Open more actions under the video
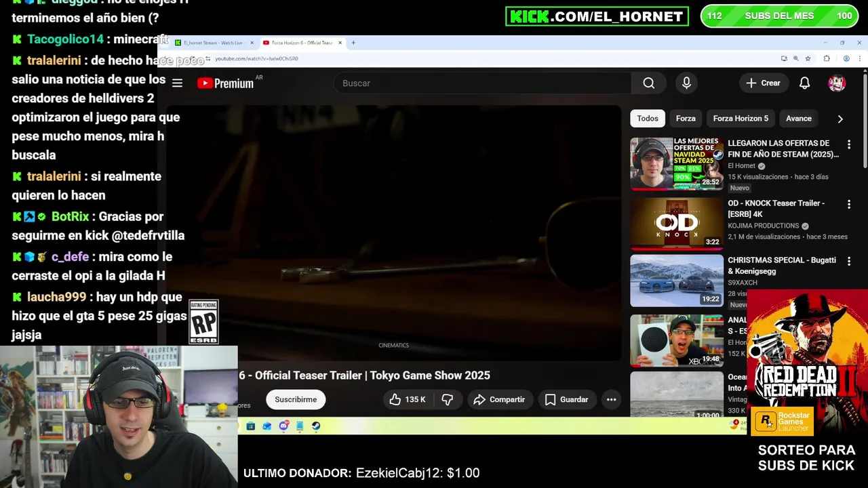Viewport: 868px width, 488px height. [611, 399]
